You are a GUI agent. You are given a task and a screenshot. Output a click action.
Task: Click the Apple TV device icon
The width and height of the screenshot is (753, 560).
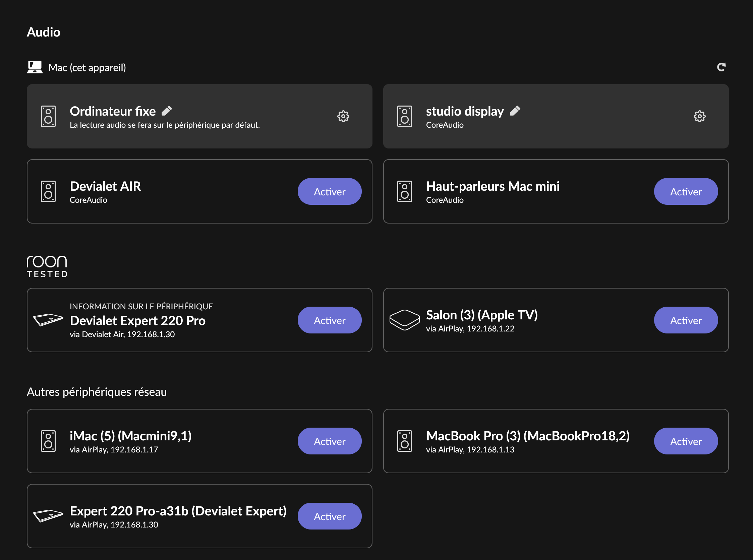(404, 320)
